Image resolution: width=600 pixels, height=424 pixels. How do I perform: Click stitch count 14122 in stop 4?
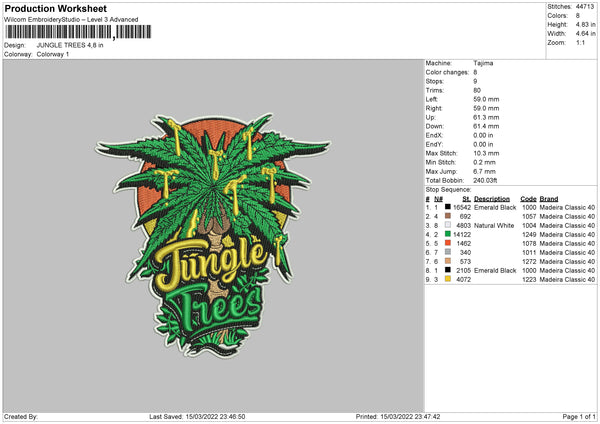click(462, 235)
